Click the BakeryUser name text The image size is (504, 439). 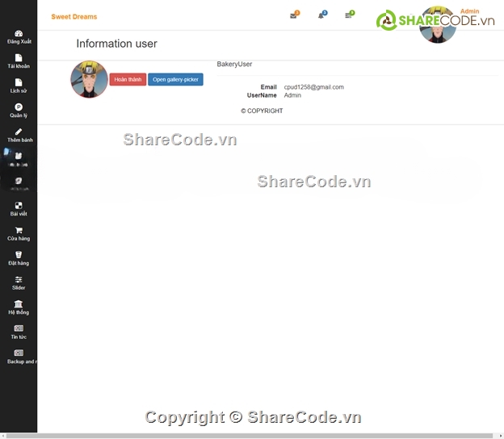[x=234, y=65]
